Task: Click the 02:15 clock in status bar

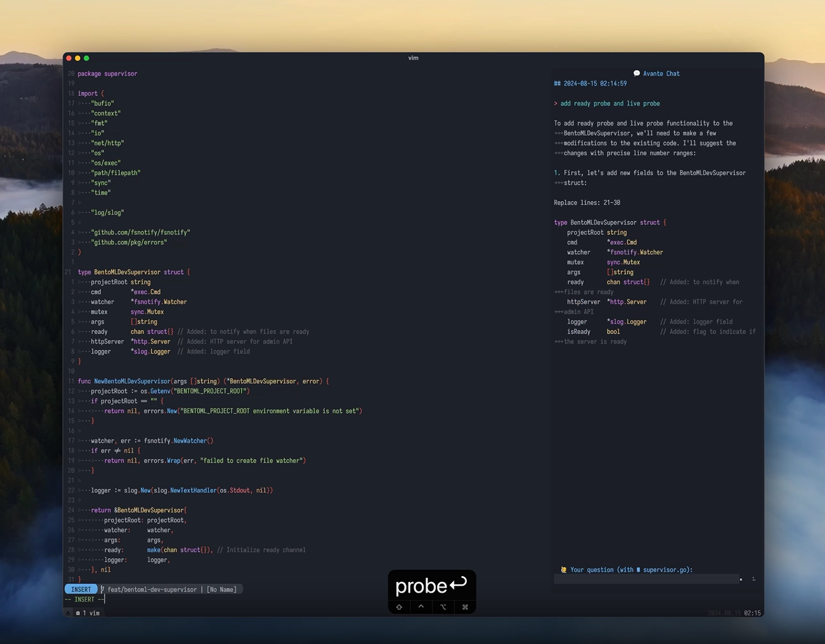Action: pos(751,613)
